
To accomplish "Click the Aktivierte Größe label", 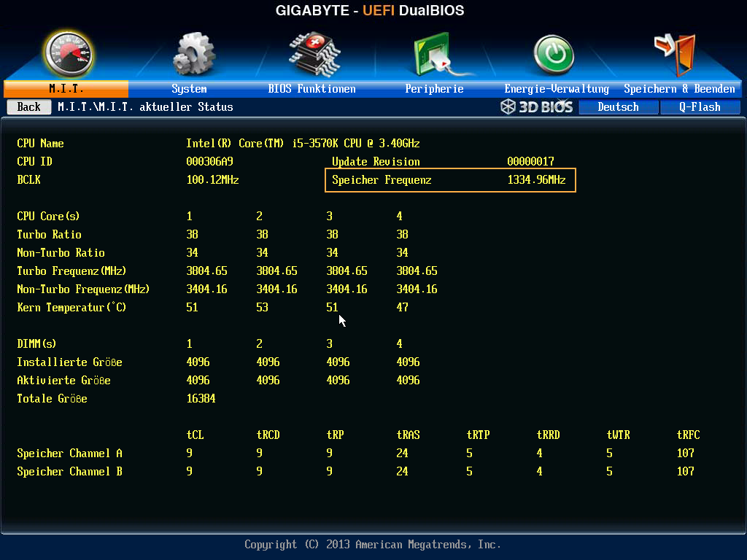I will pos(63,380).
